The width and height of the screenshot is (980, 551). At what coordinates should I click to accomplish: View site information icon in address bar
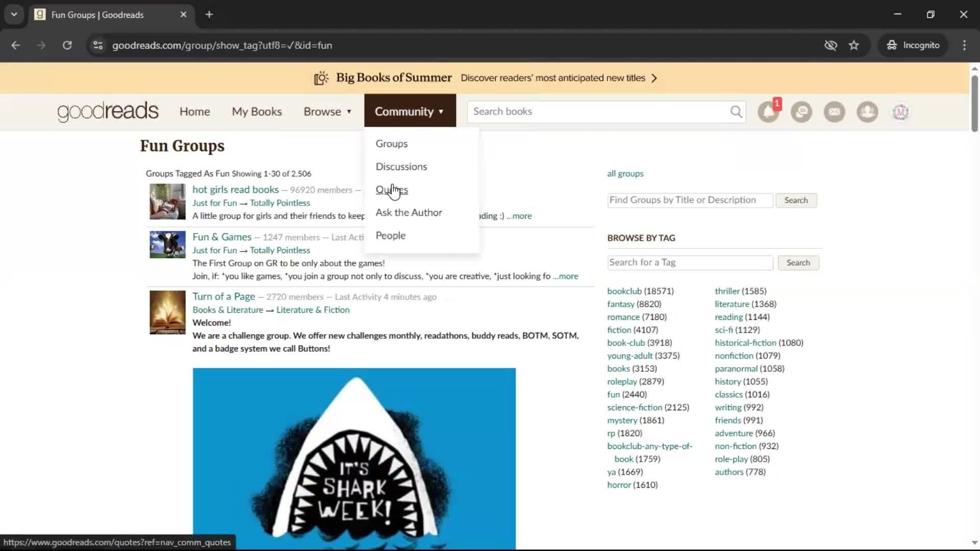pyautogui.click(x=97, y=45)
